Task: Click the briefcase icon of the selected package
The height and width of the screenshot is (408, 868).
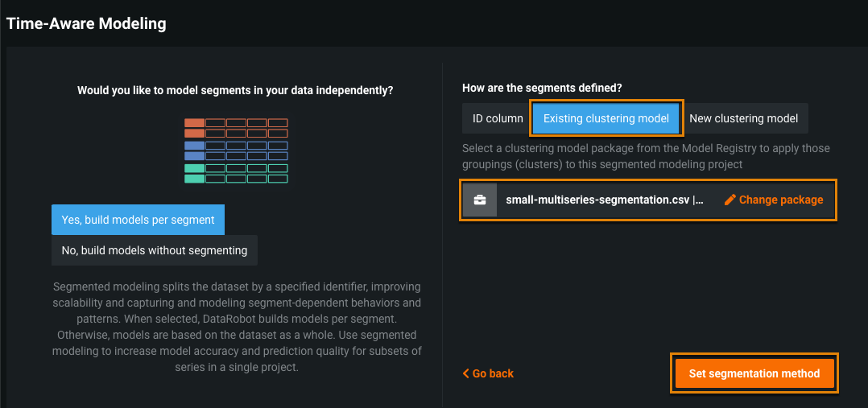Action: (x=479, y=200)
